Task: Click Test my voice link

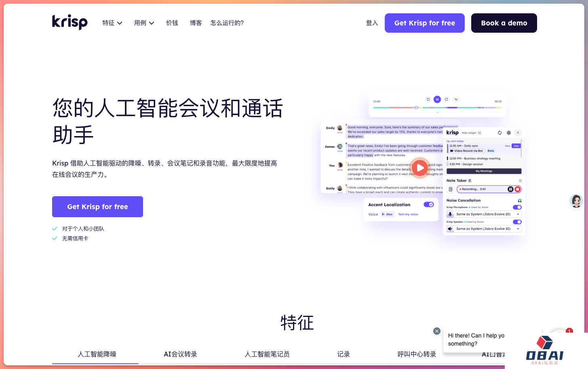Action: point(408,214)
